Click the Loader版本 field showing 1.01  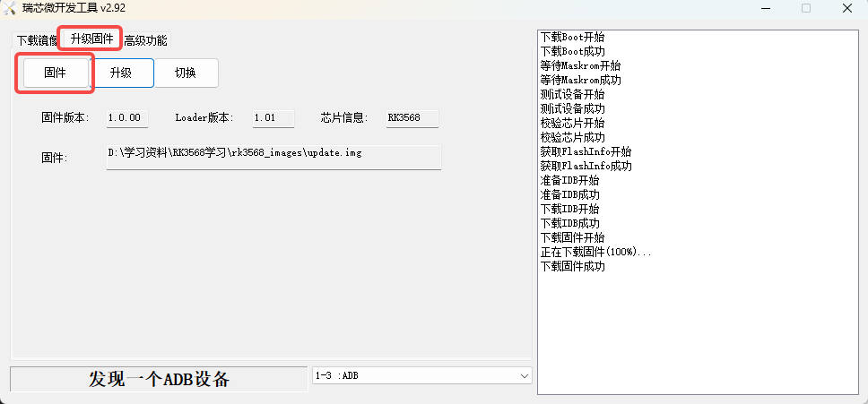tap(273, 117)
